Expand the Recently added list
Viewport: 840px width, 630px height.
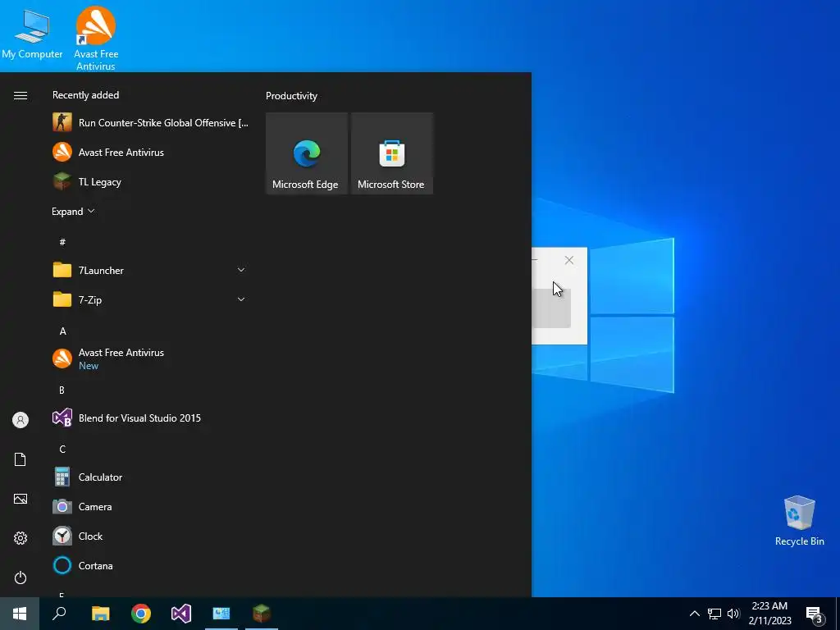click(73, 211)
